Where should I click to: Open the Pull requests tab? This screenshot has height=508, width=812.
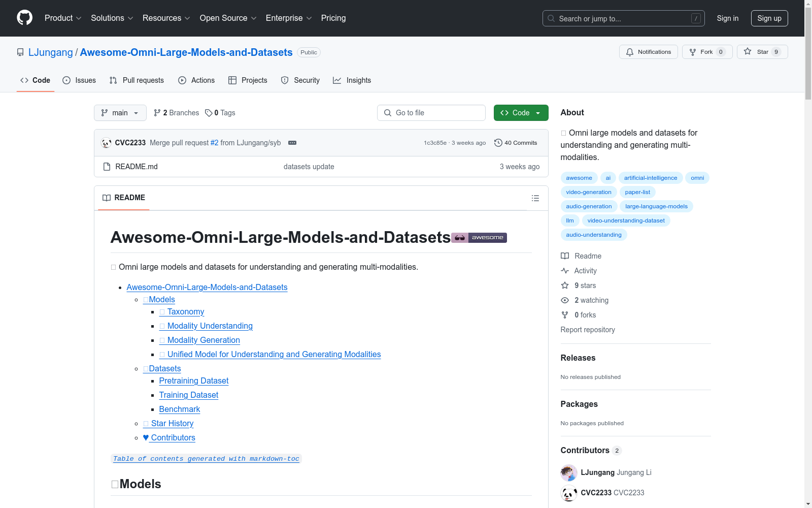click(137, 80)
